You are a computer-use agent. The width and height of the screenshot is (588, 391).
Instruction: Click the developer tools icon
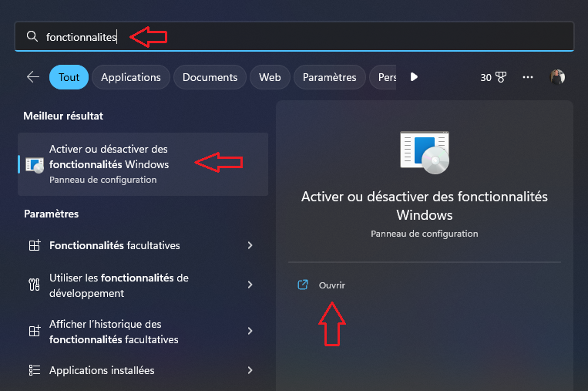click(x=34, y=285)
